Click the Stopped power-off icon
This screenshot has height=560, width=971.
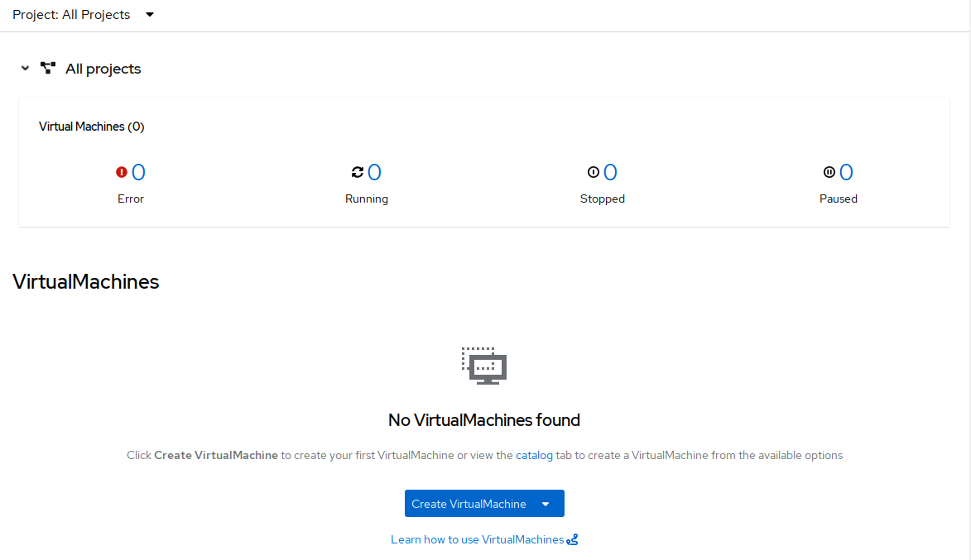594,172
